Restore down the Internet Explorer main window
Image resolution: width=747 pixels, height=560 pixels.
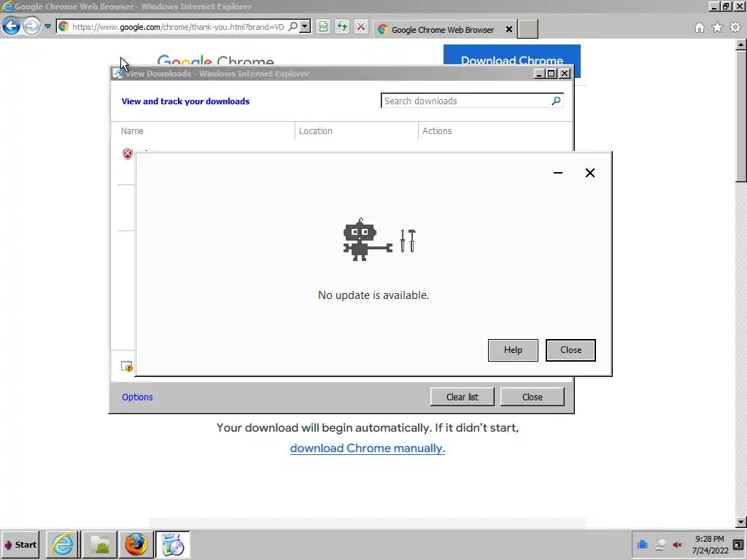(x=726, y=6)
